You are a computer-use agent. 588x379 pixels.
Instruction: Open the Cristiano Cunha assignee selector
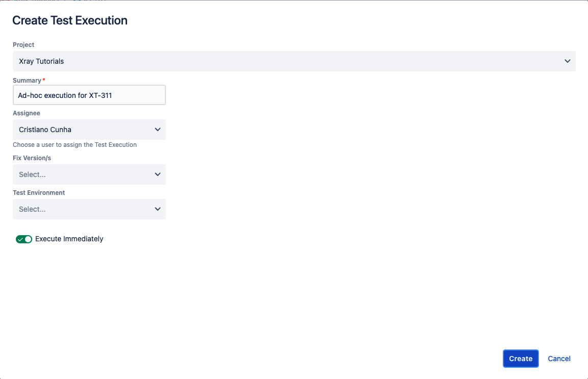[89, 130]
